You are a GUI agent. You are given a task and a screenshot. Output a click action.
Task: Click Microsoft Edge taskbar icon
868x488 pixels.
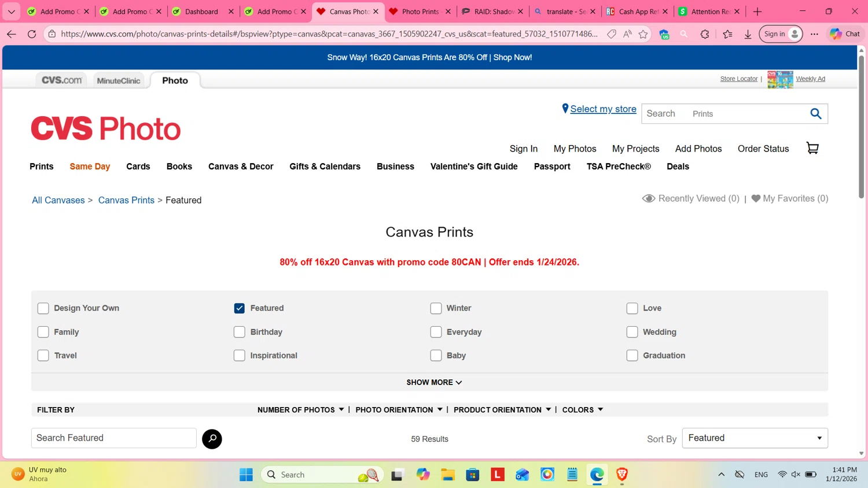point(597,475)
